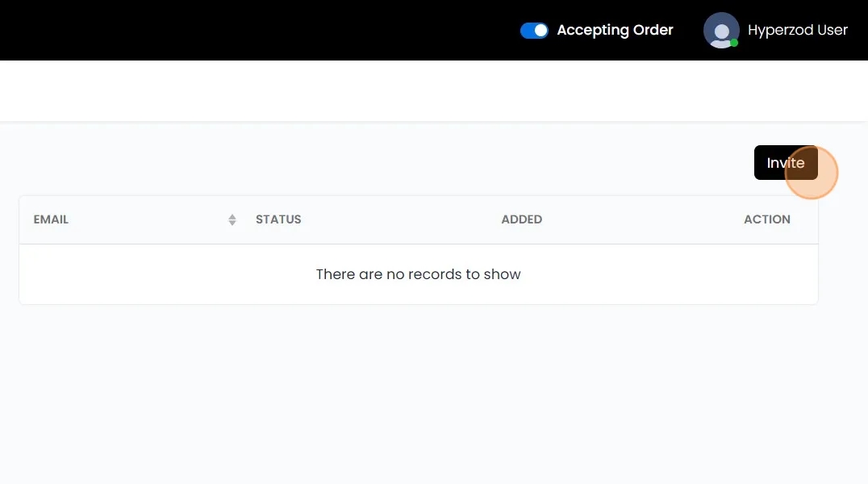Click the "Accepting Order" label text
Screen dimensions: 868x484
(x=615, y=31)
